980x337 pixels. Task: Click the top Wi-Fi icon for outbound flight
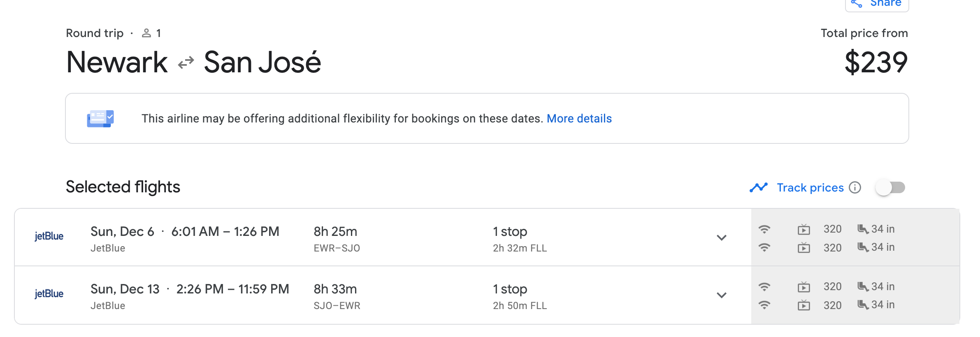(x=764, y=229)
